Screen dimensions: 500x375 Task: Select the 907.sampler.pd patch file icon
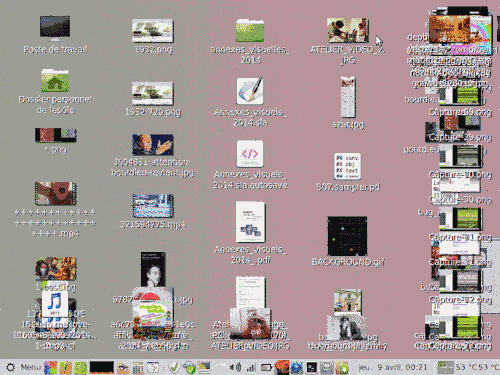pos(347,166)
